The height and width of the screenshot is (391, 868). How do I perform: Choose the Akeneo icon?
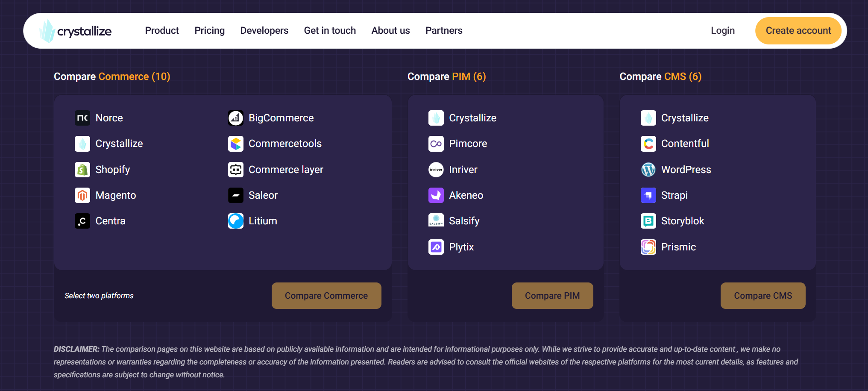pos(436,195)
